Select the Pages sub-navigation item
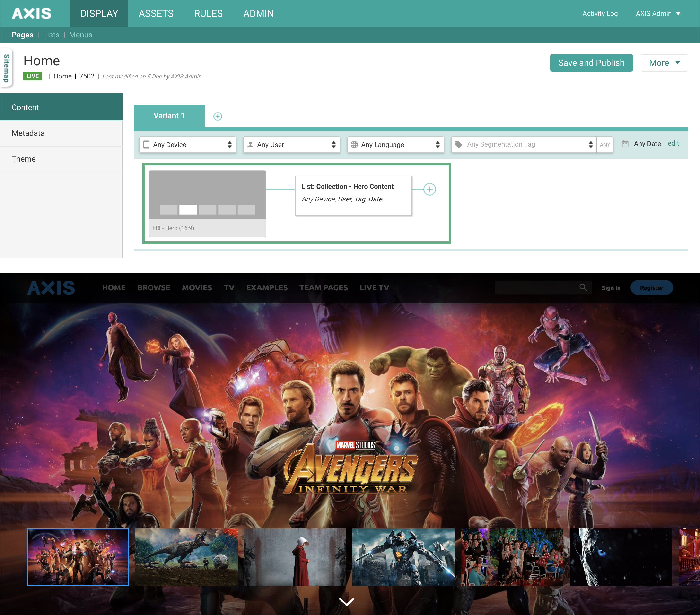Viewport: 700px width, 615px height. pyautogui.click(x=22, y=35)
